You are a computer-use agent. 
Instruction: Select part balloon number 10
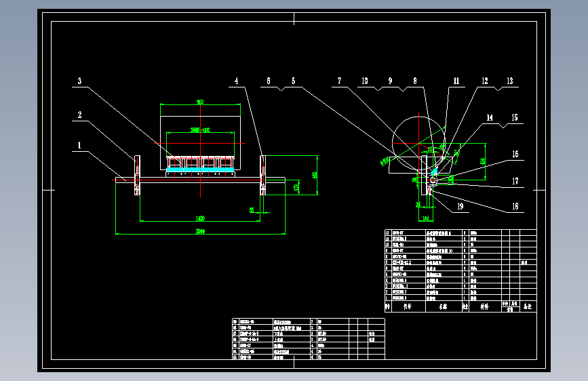click(364, 81)
